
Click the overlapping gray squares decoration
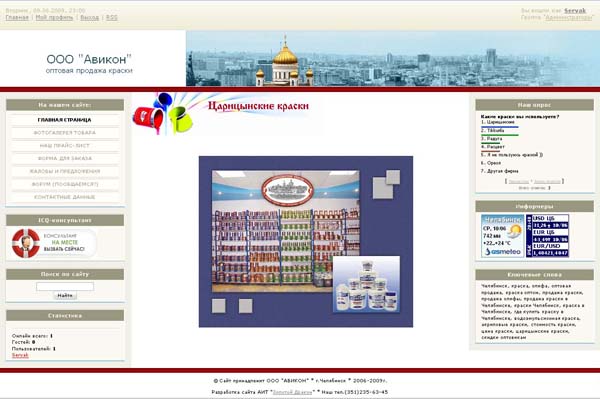(386, 184)
